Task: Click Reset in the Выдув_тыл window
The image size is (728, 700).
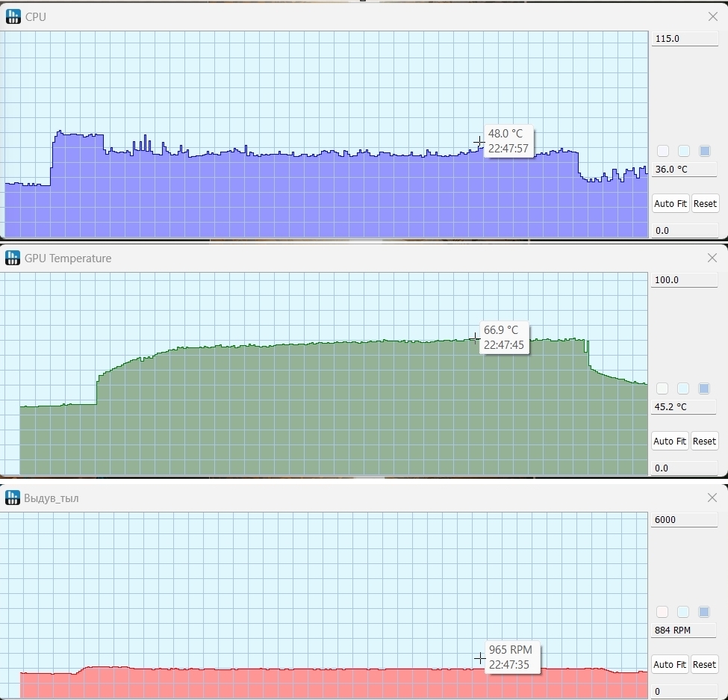Action: [704, 665]
